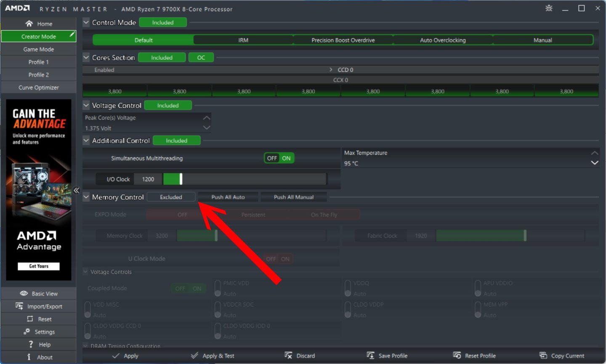
Task: Click the Basic View eye icon
Action: pyautogui.click(x=24, y=293)
